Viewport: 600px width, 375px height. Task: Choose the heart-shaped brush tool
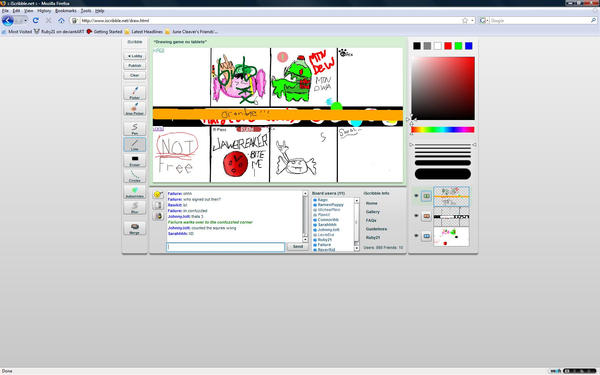(135, 192)
